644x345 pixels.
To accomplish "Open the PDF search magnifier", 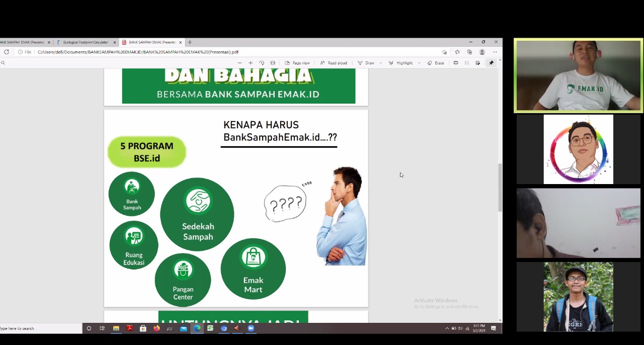I will (3, 63).
